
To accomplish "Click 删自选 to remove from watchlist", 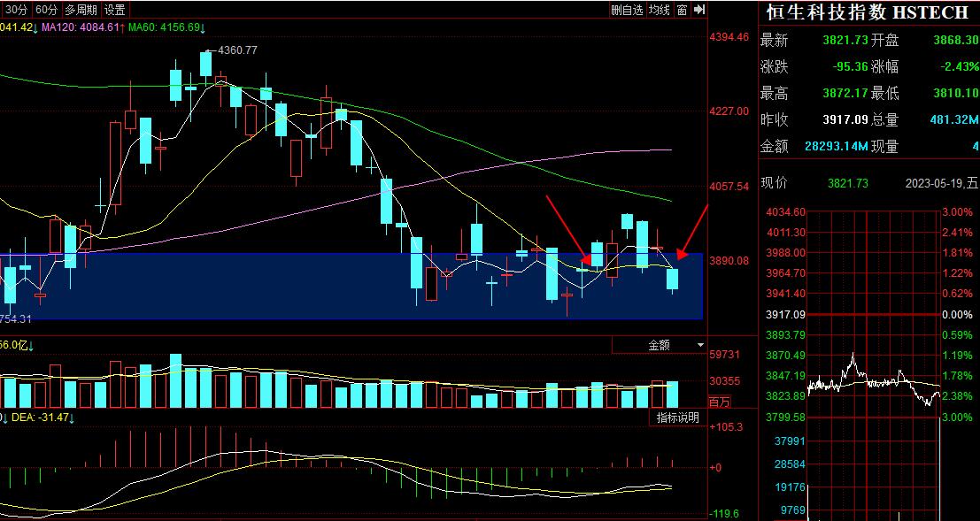I will click(627, 10).
